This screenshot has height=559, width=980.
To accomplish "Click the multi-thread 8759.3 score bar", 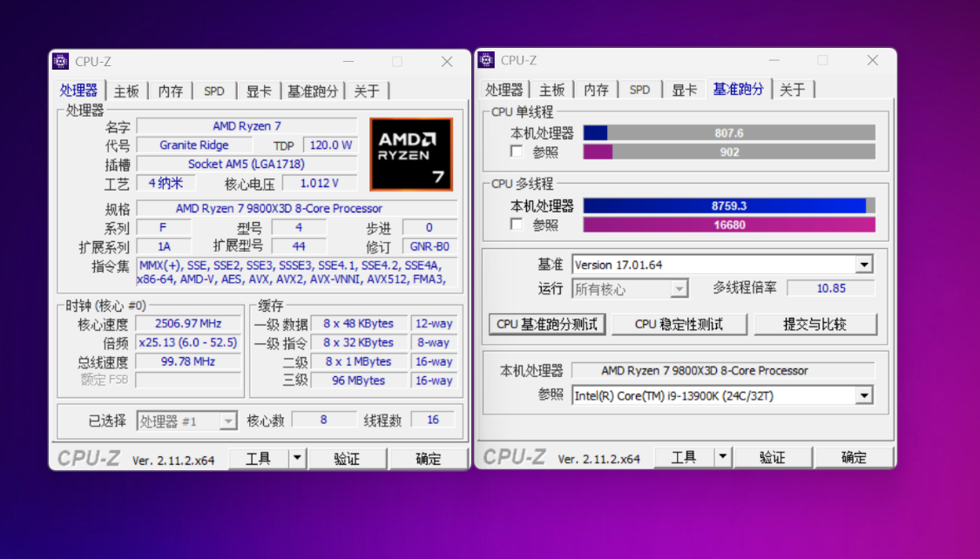I will 729,205.
